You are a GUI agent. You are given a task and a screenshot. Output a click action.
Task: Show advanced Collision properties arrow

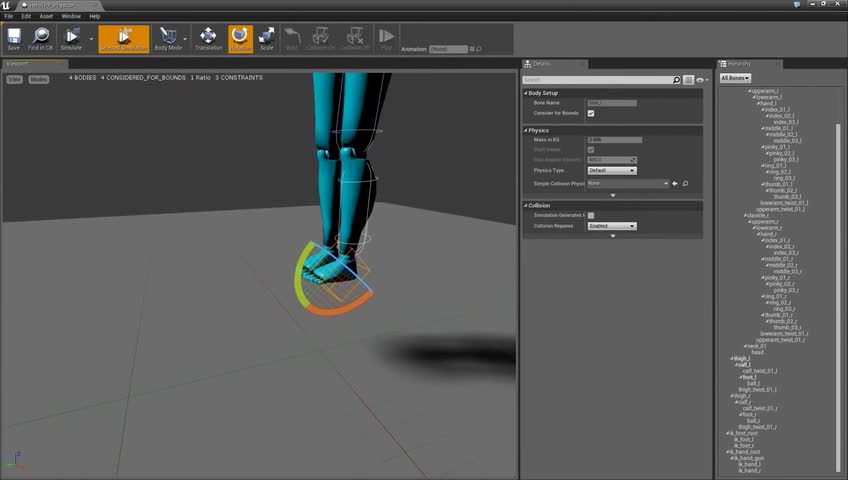click(x=613, y=236)
